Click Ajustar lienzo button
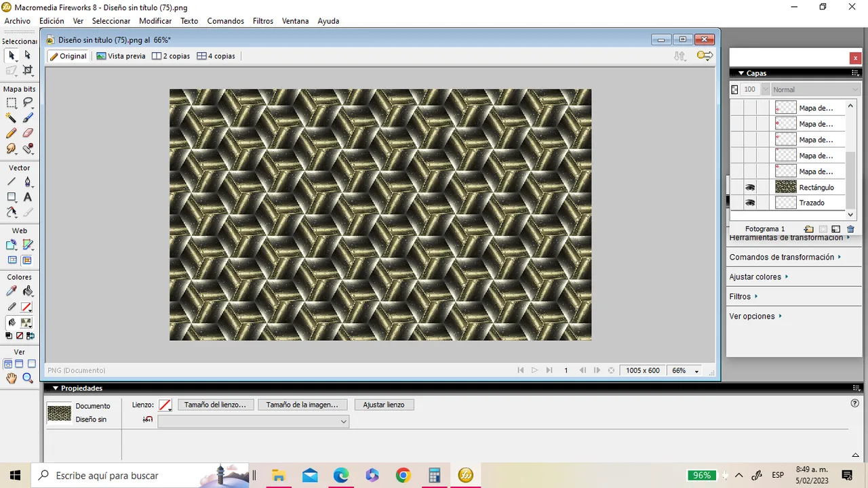Viewport: 868px width, 488px height. (384, 405)
